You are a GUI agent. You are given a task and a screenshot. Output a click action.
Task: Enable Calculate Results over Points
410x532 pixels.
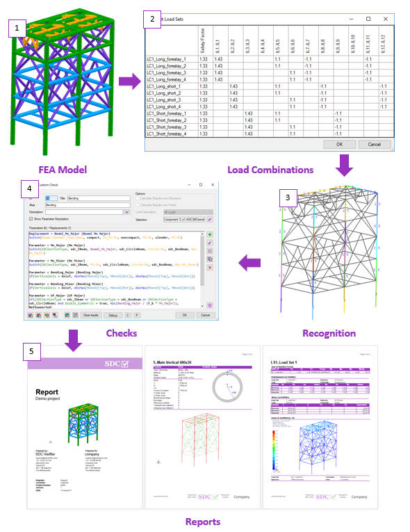point(138,205)
